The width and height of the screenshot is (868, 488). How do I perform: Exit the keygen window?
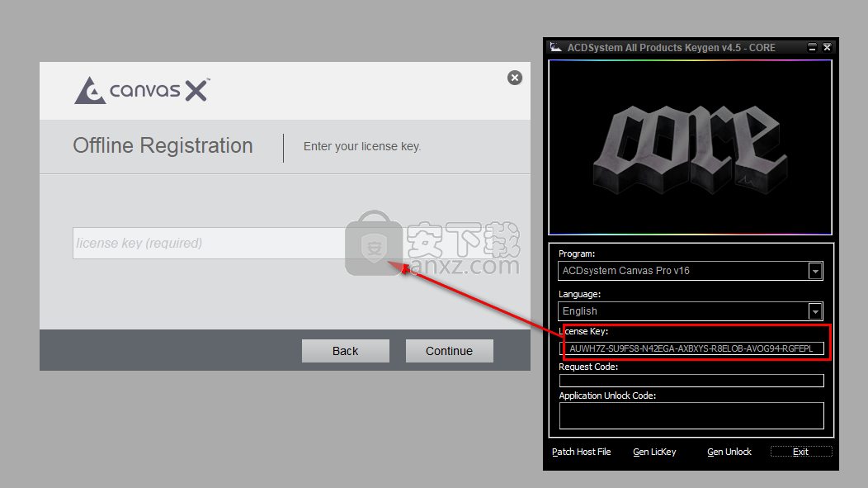[x=800, y=452]
